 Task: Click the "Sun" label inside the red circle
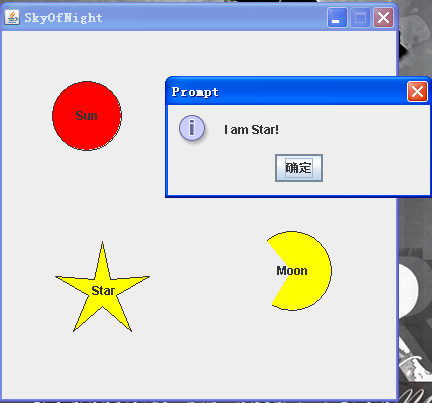[x=87, y=116]
